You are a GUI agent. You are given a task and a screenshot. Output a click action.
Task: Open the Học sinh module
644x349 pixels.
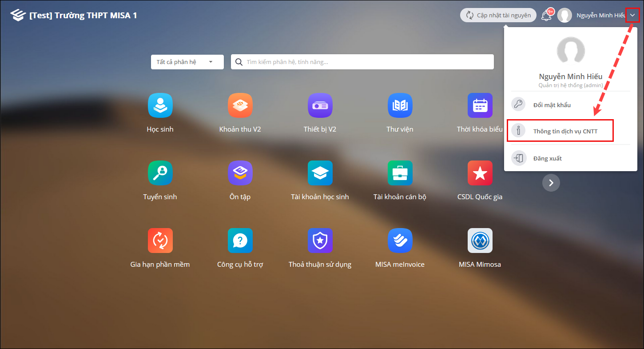(x=160, y=105)
